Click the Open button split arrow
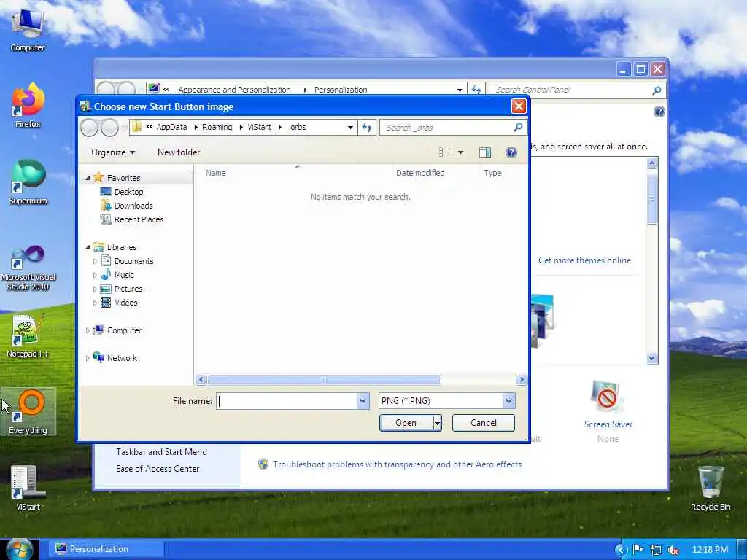Screen dimensions: 747x560 pos(438,423)
